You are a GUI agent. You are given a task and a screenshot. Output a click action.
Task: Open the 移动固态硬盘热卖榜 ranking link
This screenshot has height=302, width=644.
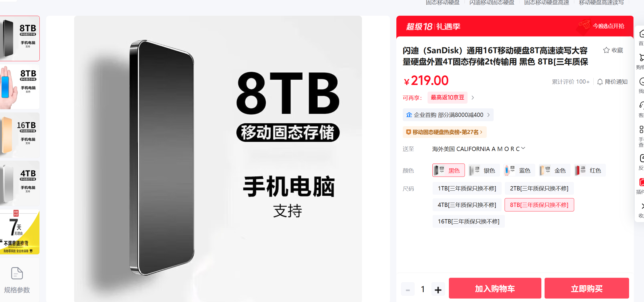pos(444,132)
